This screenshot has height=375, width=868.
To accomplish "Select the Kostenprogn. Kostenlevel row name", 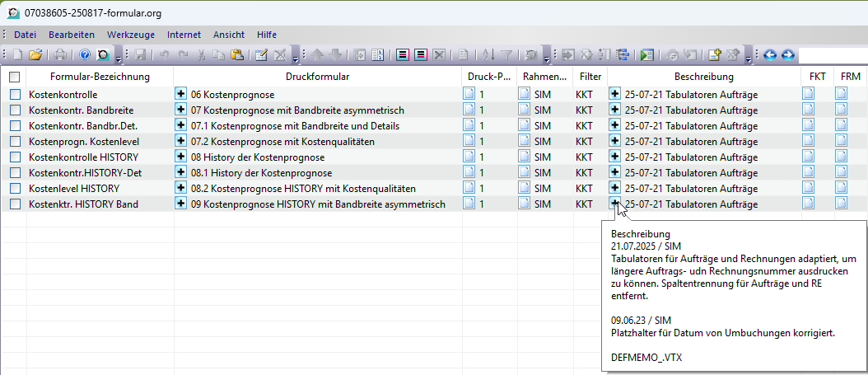I will [76, 142].
